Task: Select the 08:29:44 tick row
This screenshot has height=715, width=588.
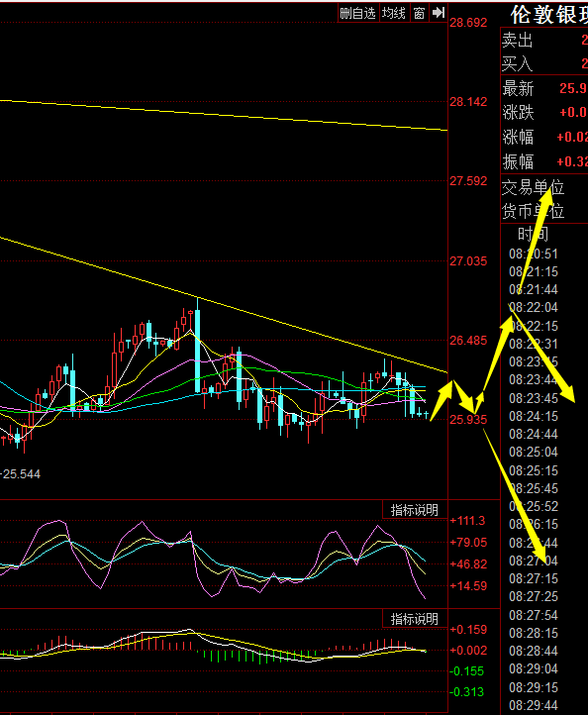Action: (534, 705)
